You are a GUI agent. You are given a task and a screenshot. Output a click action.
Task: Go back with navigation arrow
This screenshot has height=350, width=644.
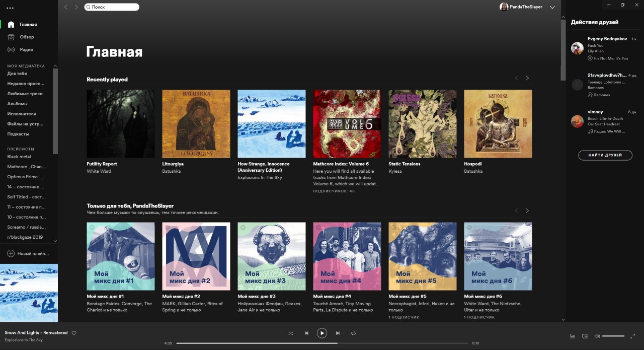click(x=66, y=7)
